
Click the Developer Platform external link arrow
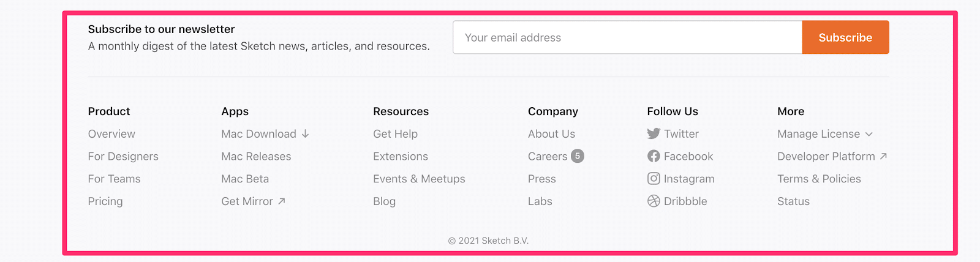pos(883,156)
